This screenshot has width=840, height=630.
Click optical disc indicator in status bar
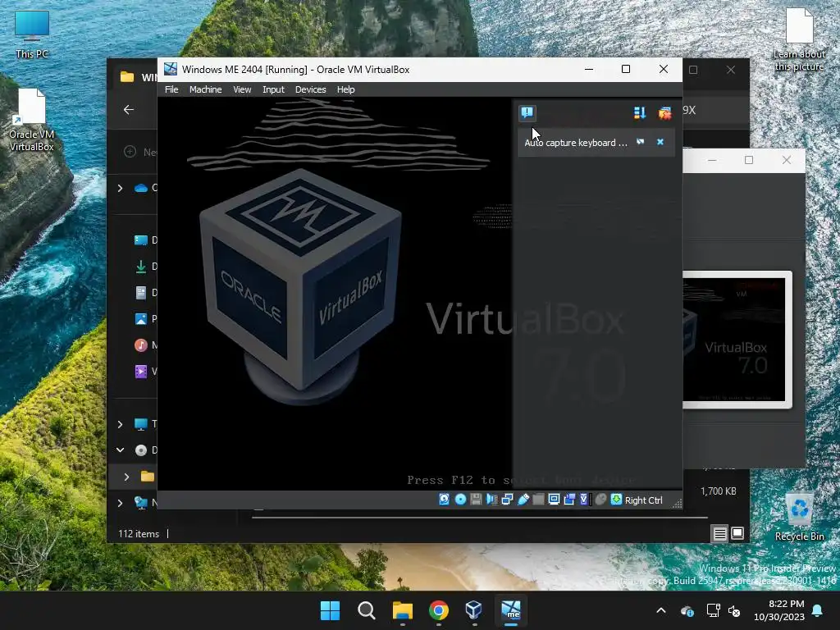tap(460, 500)
